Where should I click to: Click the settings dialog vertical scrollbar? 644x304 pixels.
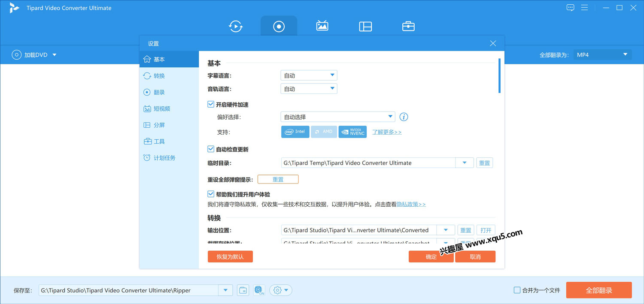(499, 75)
